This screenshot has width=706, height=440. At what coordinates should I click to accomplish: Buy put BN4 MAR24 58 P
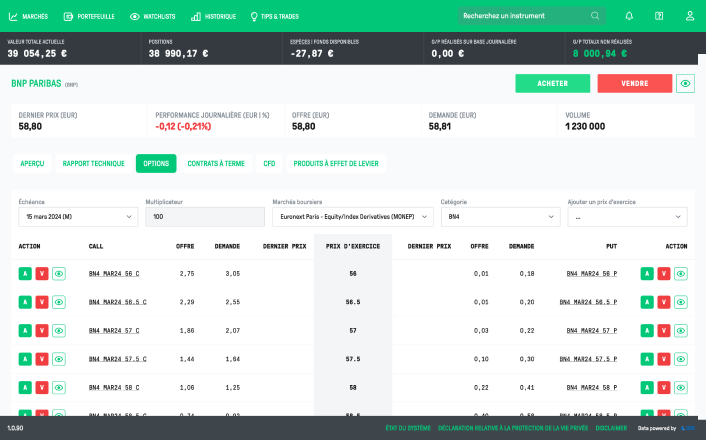pos(647,387)
